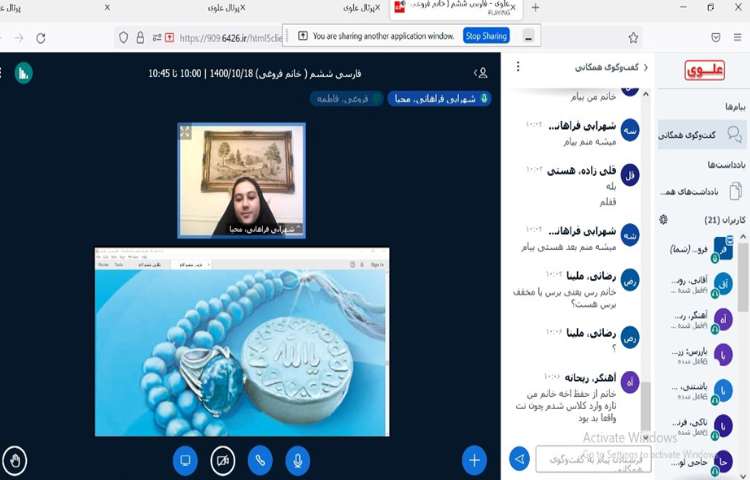Image resolution: width=750 pixels, height=480 pixels.
Task: Open the blue plus actions menu
Action: pyautogui.click(x=474, y=460)
